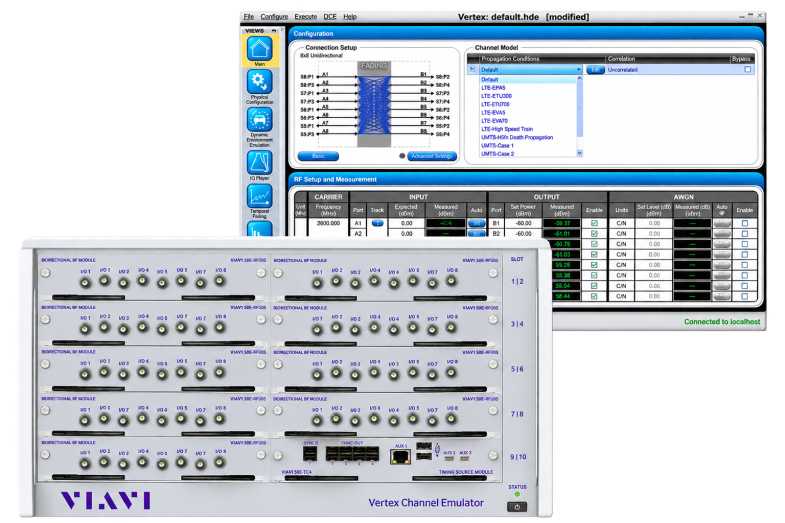Select UMTS-Case 2 propagation condition
The height and width of the screenshot is (523, 785).
coord(497,154)
